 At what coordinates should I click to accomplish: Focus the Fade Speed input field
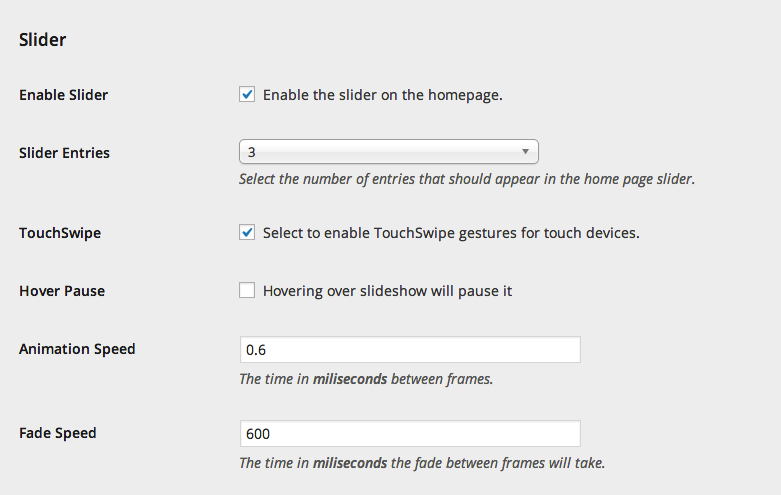coord(410,434)
